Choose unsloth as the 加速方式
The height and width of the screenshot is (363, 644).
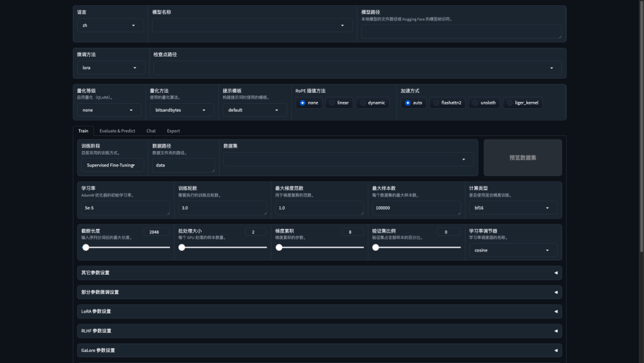pos(484,103)
